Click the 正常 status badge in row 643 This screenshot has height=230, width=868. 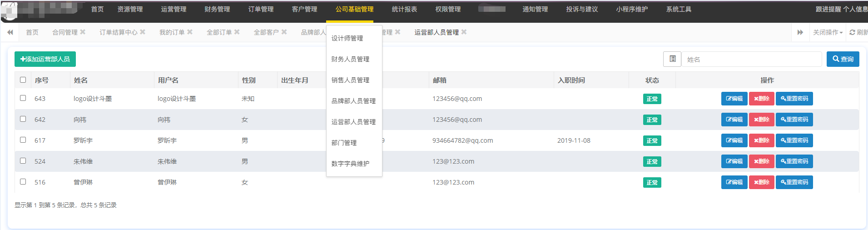652,99
